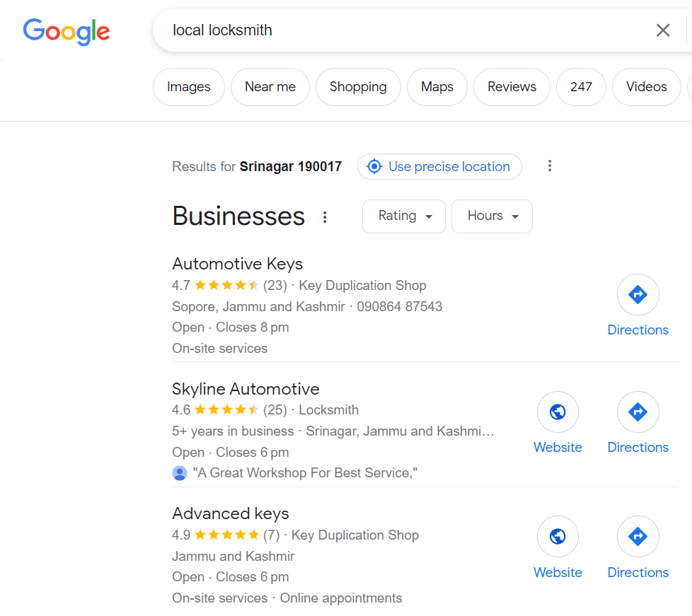Open more options beside precise location

[550, 166]
